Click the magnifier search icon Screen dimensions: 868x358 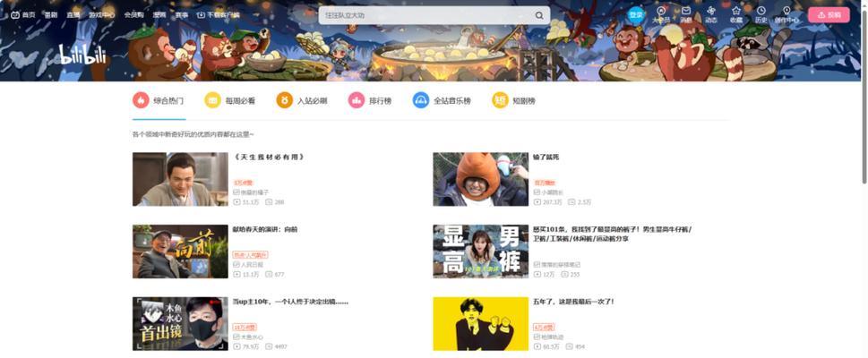(x=539, y=15)
